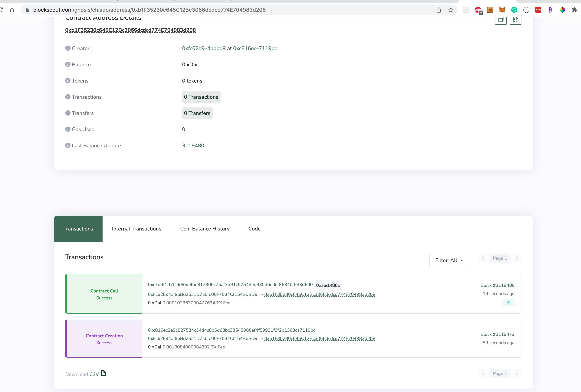581x392 pixels.
Task: Click the top Page 1 indicator
Action: pos(500,258)
